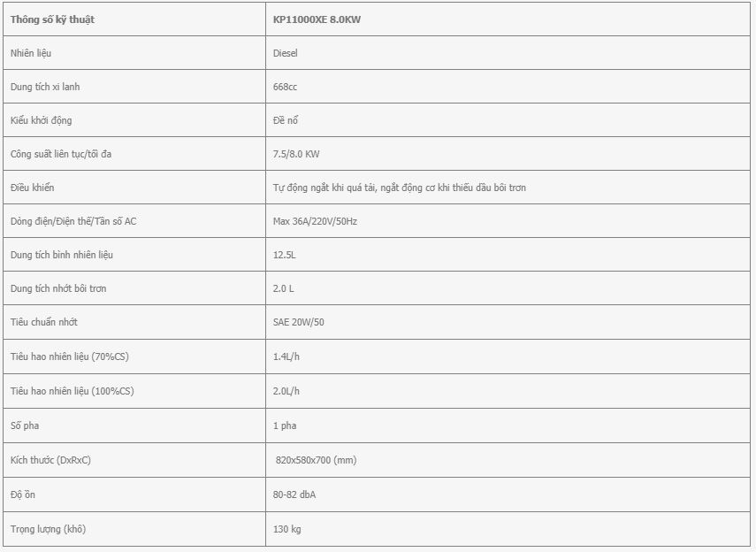This screenshot has width=756, height=552.
Task: Click the '1 pha' value
Action: click(x=285, y=425)
